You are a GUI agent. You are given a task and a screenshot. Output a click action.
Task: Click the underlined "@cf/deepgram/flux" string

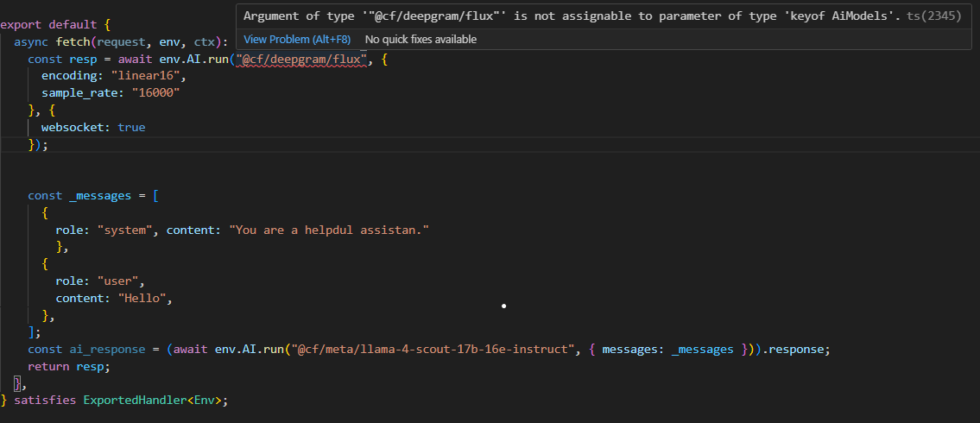[302, 59]
